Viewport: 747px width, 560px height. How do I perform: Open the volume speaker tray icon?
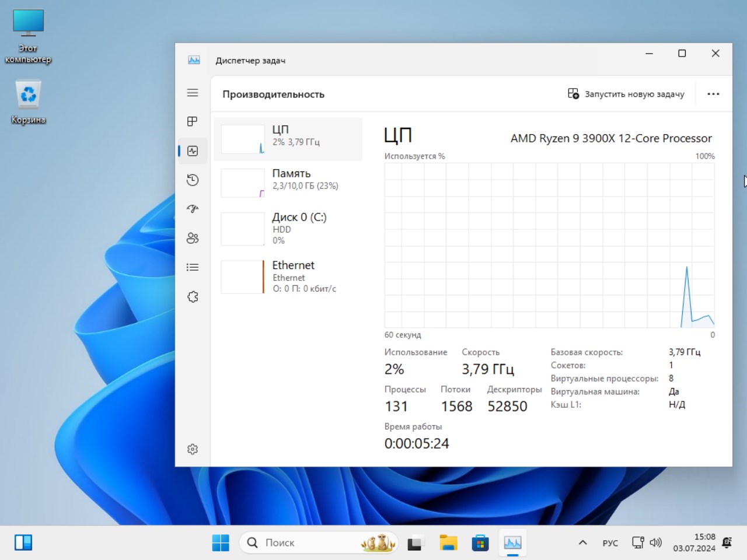tap(655, 542)
